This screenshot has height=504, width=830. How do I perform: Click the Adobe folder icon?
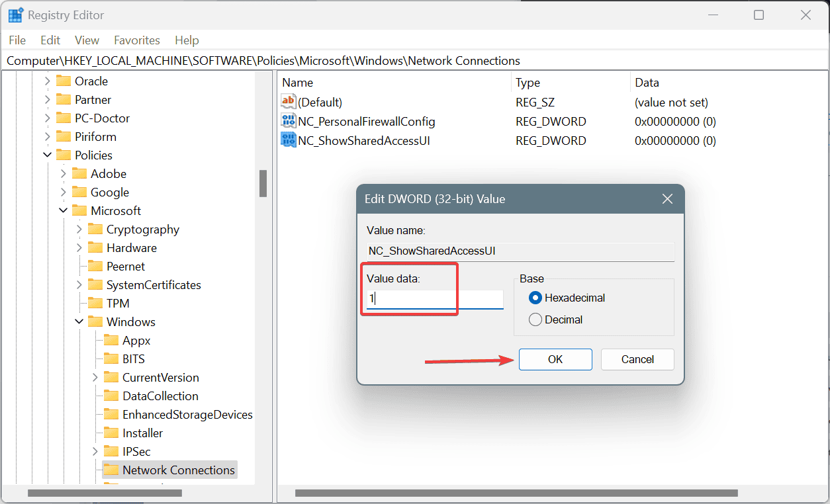tap(79, 173)
